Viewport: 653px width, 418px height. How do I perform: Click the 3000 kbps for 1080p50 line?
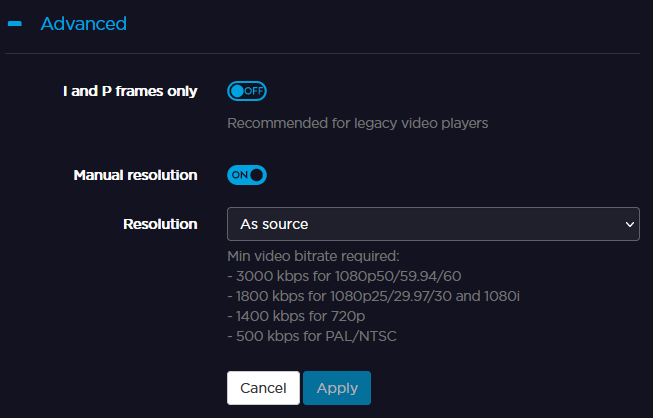click(x=344, y=276)
